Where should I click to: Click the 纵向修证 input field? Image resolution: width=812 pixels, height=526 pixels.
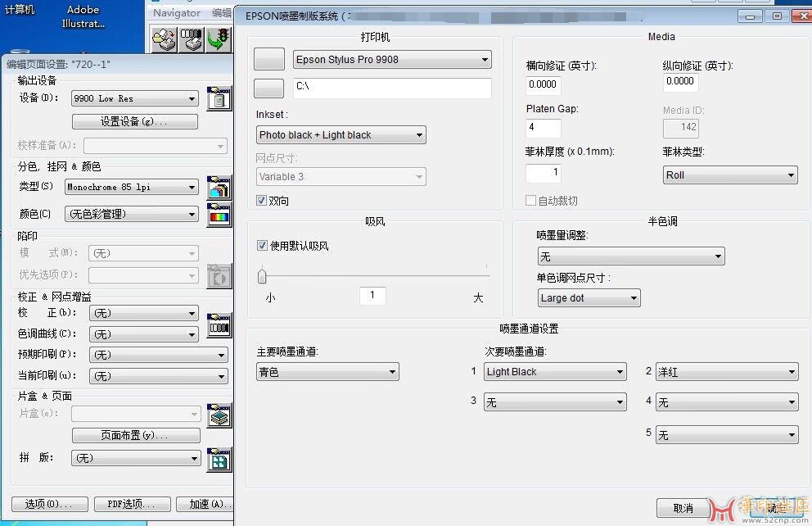(680, 82)
